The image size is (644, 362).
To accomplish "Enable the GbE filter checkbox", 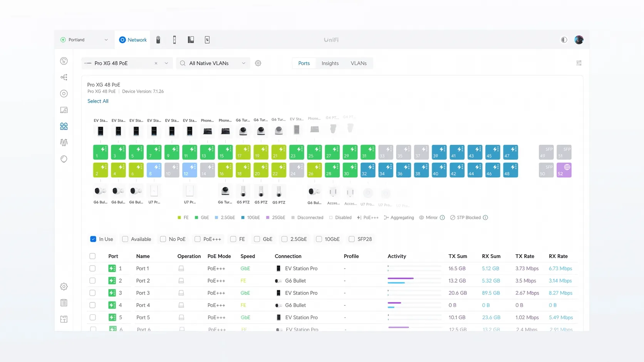I will click(257, 239).
